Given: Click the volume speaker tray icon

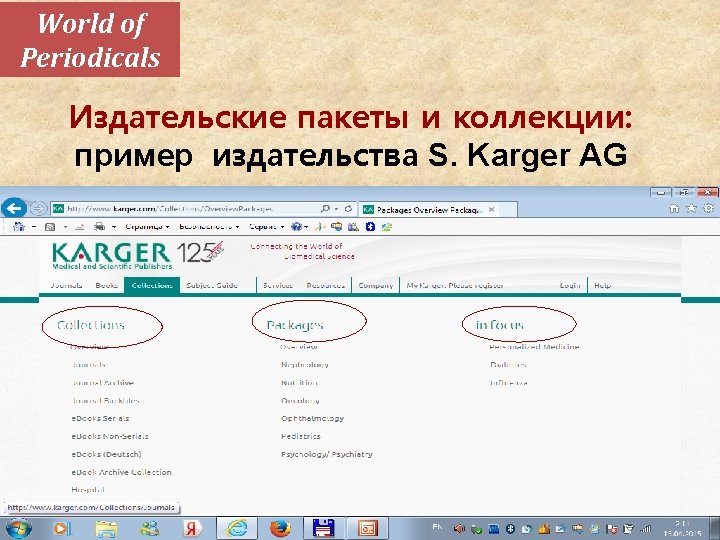Looking at the screenshot, I should pos(459,529).
